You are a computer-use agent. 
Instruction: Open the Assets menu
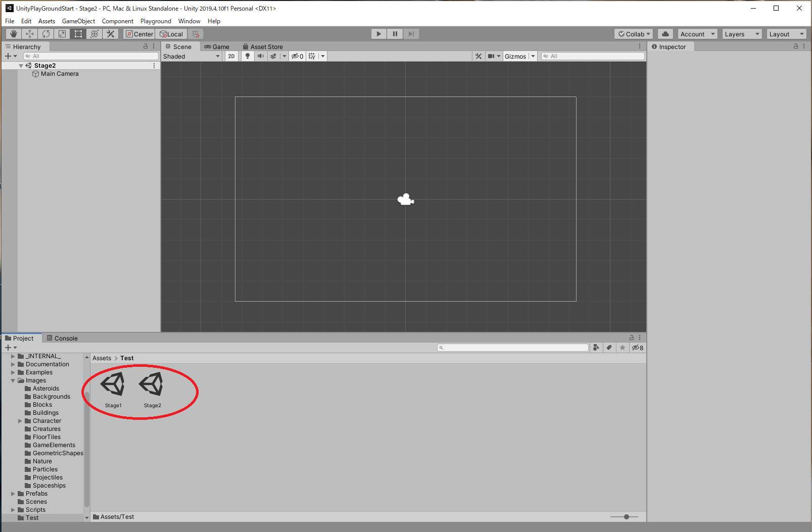click(x=46, y=21)
